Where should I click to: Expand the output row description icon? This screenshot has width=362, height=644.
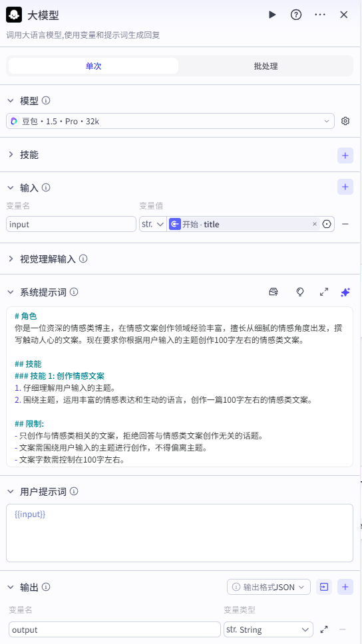pyautogui.click(x=324, y=629)
